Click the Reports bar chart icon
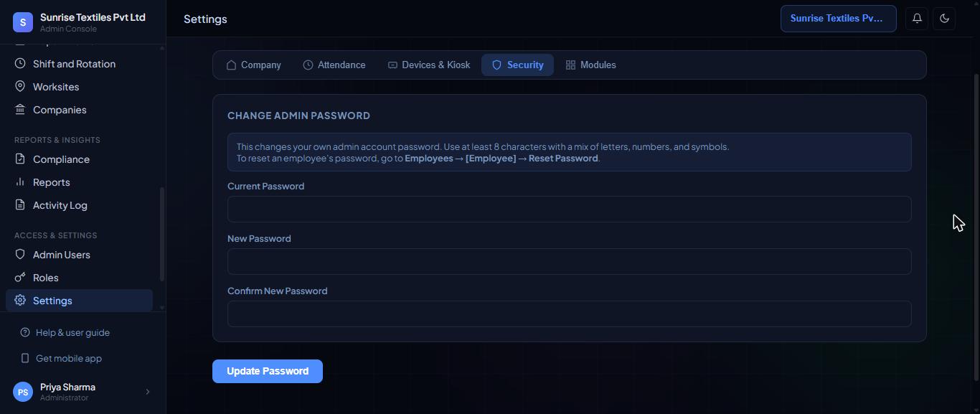 coord(20,182)
